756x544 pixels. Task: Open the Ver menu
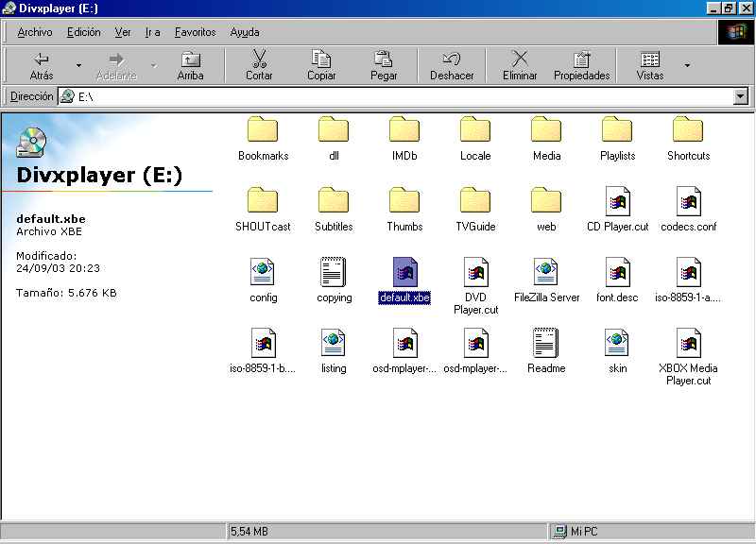[123, 32]
